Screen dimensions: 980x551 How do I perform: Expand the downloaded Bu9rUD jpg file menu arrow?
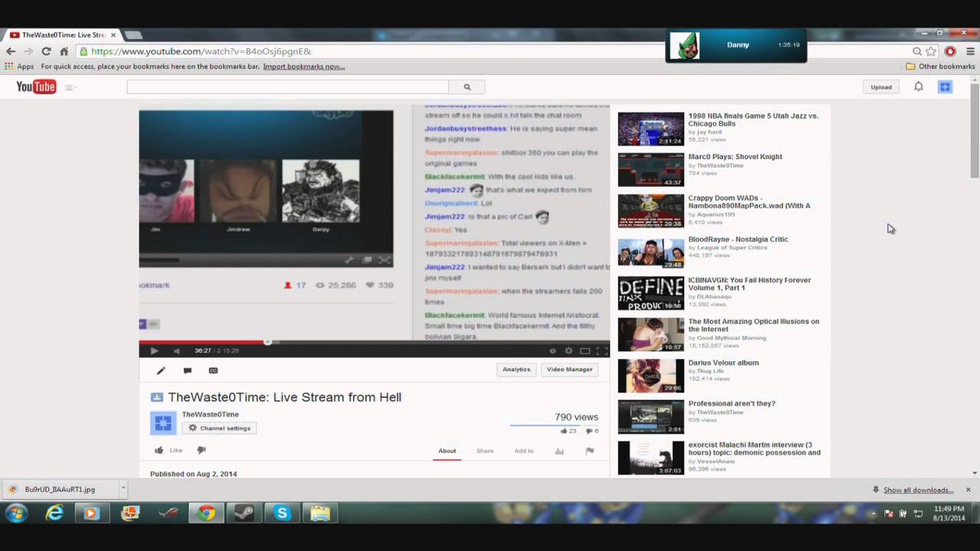(122, 489)
